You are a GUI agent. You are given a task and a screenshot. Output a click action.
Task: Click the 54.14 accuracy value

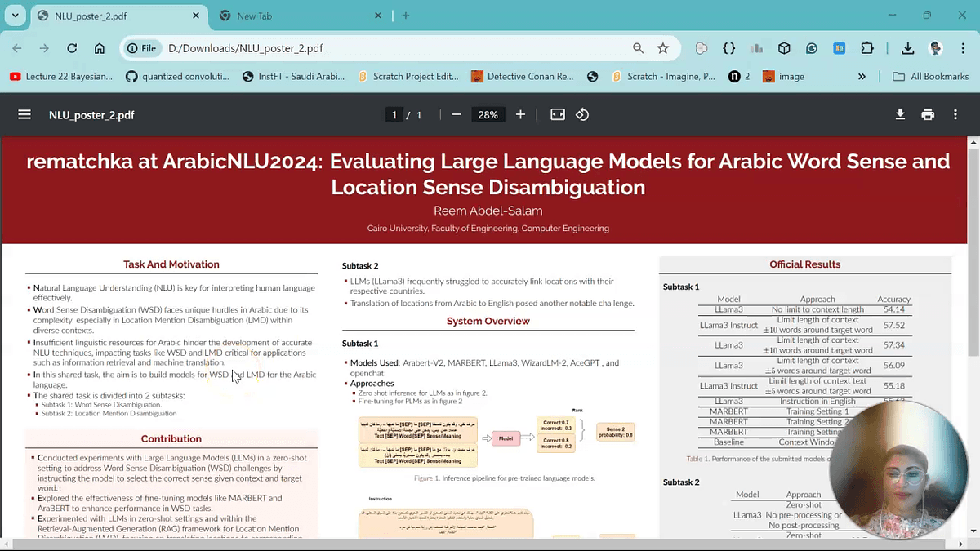click(x=893, y=309)
